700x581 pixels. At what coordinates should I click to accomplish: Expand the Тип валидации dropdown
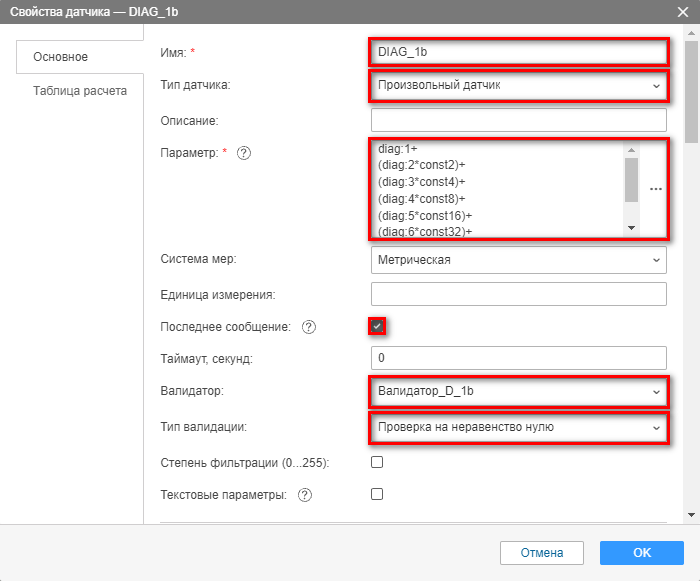(518, 427)
